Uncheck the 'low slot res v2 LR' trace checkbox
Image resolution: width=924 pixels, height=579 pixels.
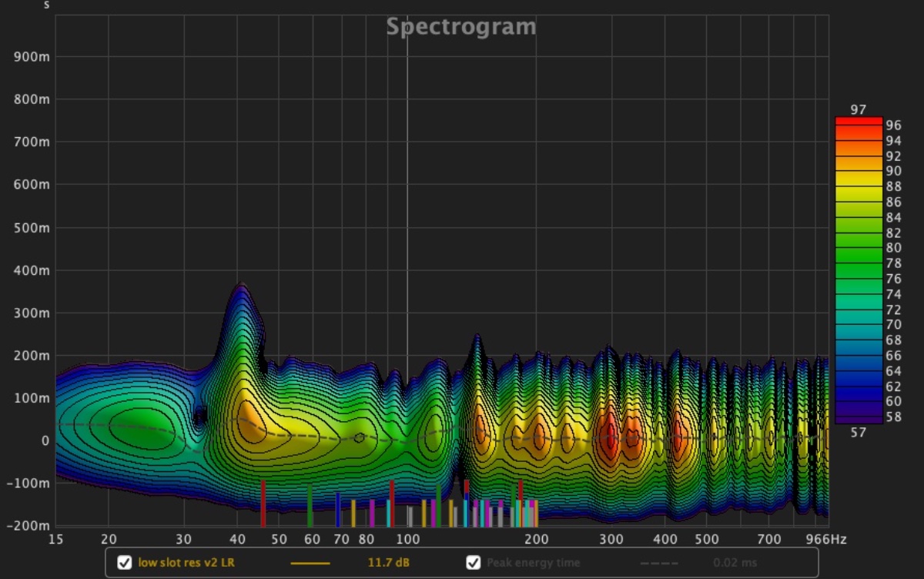(124, 563)
